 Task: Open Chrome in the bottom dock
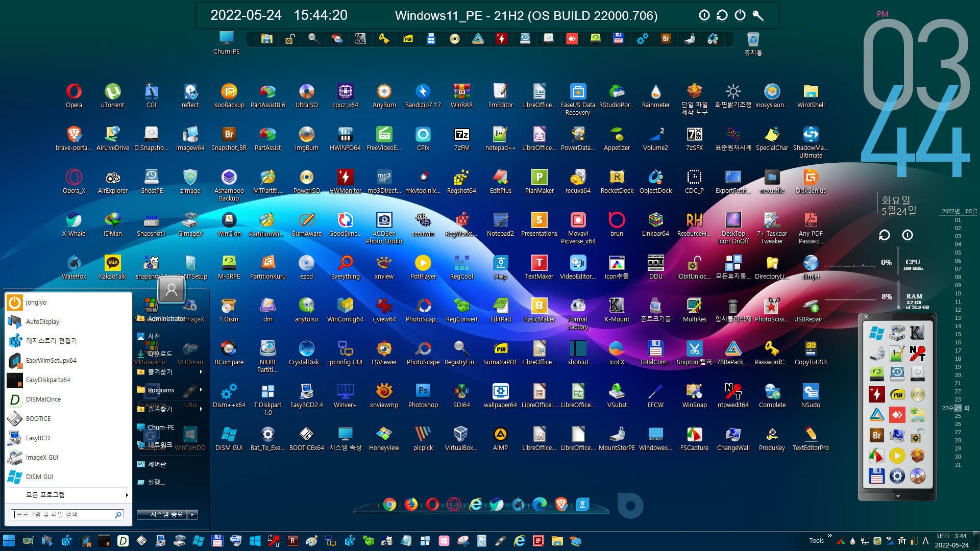click(x=389, y=505)
